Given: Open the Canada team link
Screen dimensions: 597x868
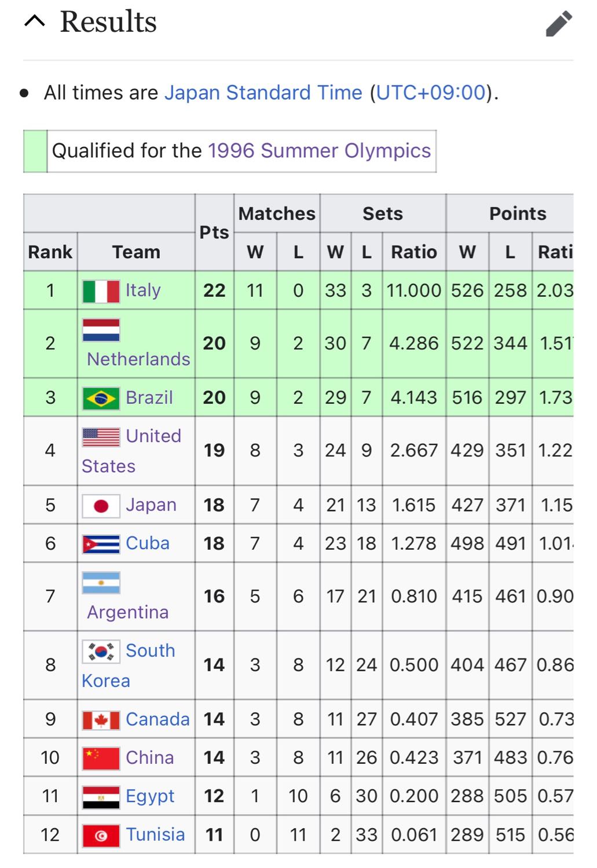Looking at the screenshot, I should click(x=158, y=719).
